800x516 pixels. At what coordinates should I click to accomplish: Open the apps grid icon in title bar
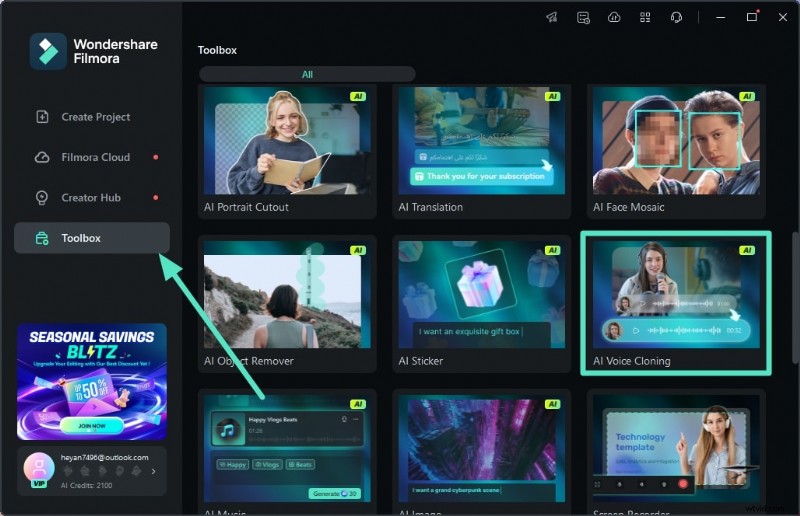tap(645, 18)
